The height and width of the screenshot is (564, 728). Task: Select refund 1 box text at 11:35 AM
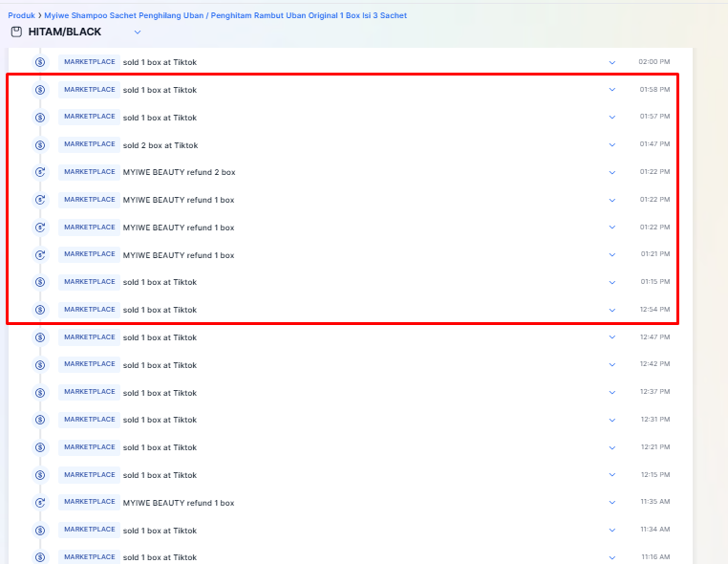[x=179, y=503]
